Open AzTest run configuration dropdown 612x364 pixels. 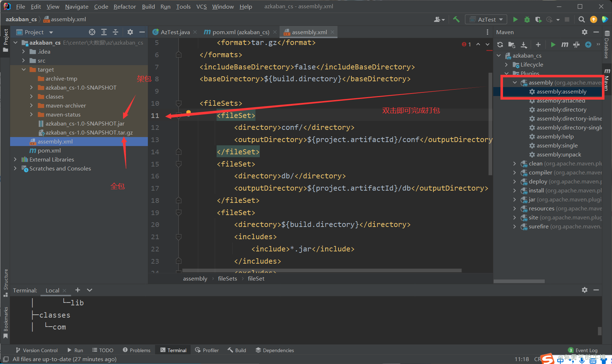tap(486, 19)
